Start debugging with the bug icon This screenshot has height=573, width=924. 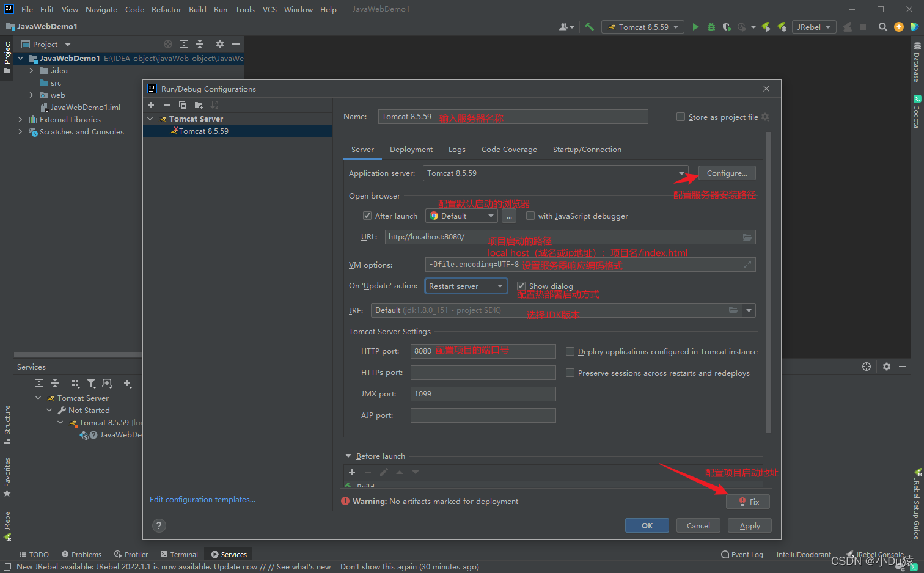click(711, 27)
